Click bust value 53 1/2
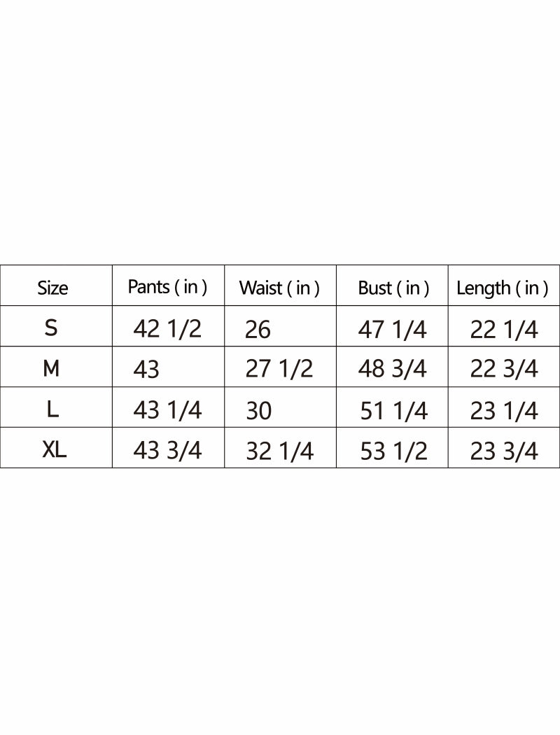Image resolution: width=560 pixels, height=735 pixels. (393, 451)
